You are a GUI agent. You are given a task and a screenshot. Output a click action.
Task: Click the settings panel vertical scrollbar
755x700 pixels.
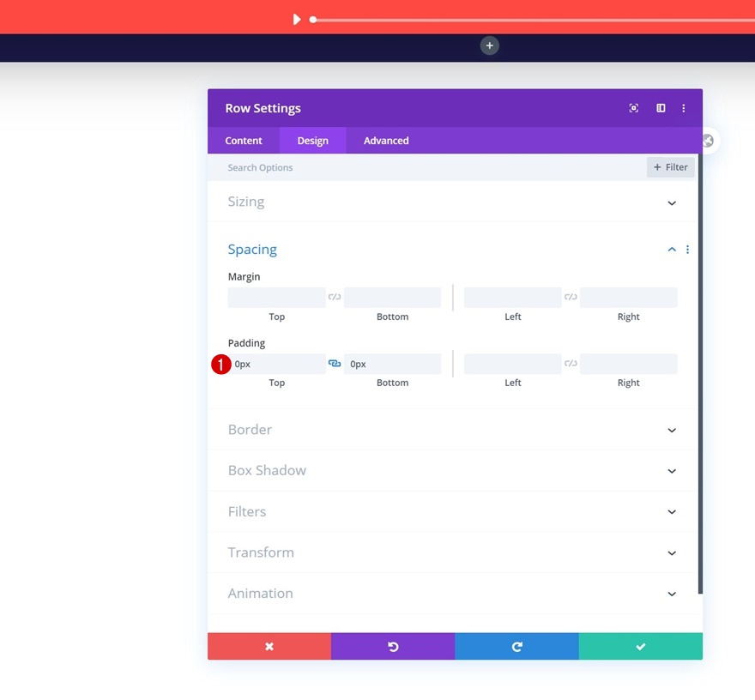click(x=700, y=374)
